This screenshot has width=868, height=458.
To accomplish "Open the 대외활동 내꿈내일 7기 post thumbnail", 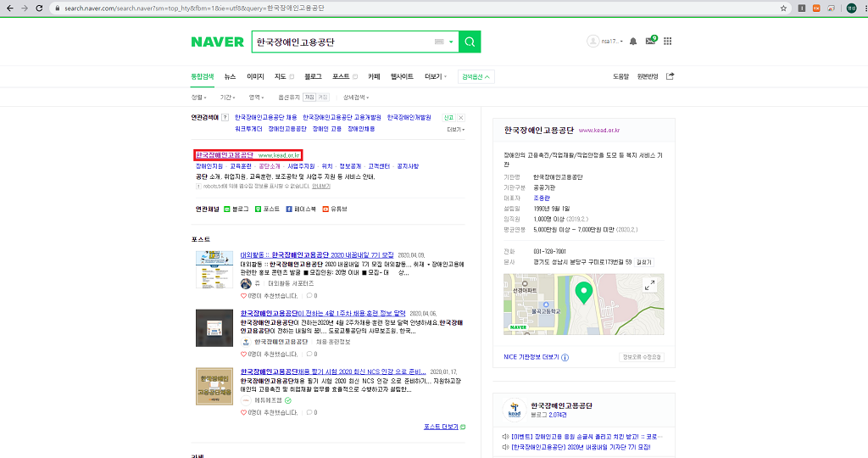I will (x=214, y=270).
